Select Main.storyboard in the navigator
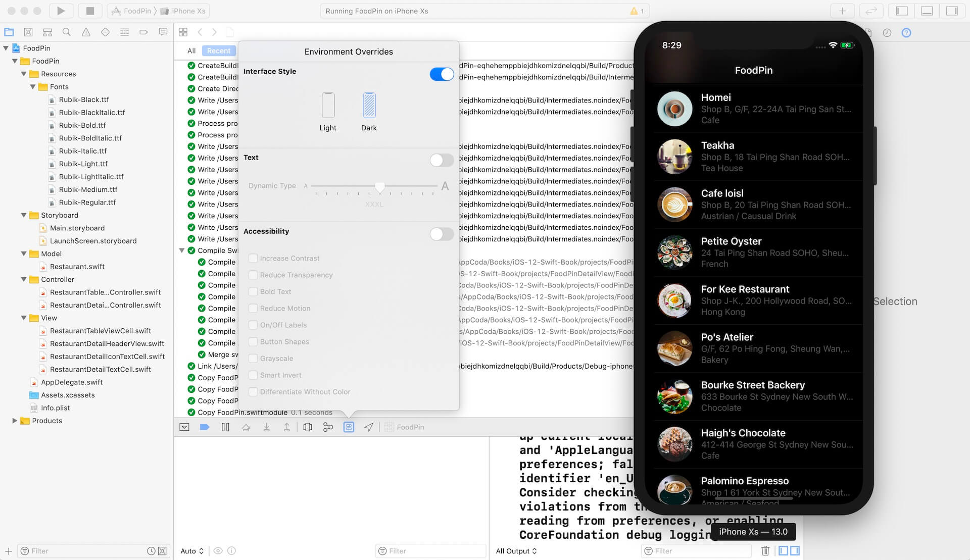 [x=77, y=228]
